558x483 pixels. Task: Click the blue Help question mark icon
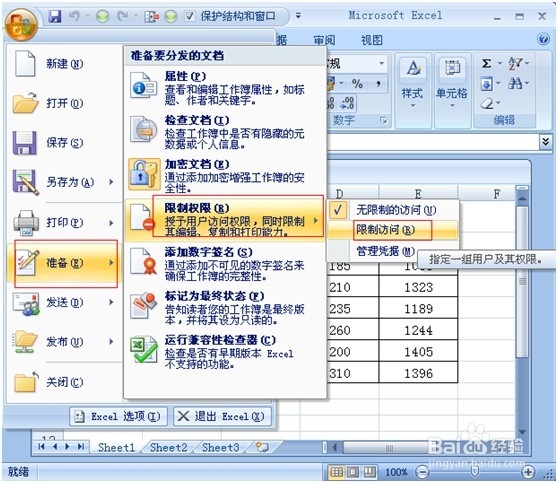pyautogui.click(x=543, y=39)
